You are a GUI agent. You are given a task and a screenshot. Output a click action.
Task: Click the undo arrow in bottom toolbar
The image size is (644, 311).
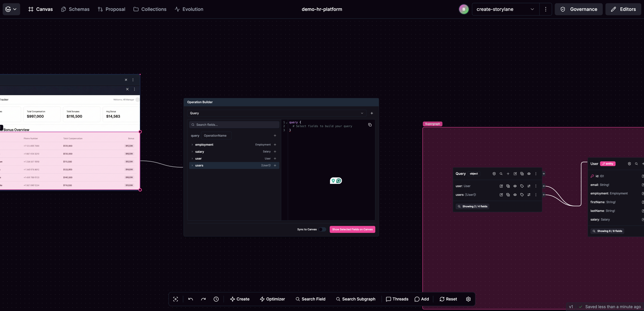click(x=190, y=299)
